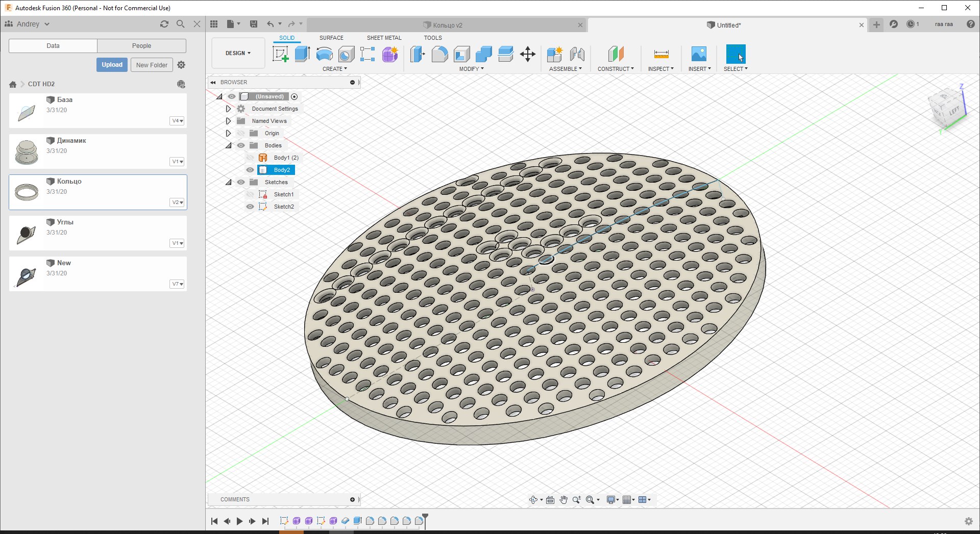This screenshot has height=534, width=980.
Task: Open the ViewCube LEFT face
Action: pyautogui.click(x=953, y=111)
